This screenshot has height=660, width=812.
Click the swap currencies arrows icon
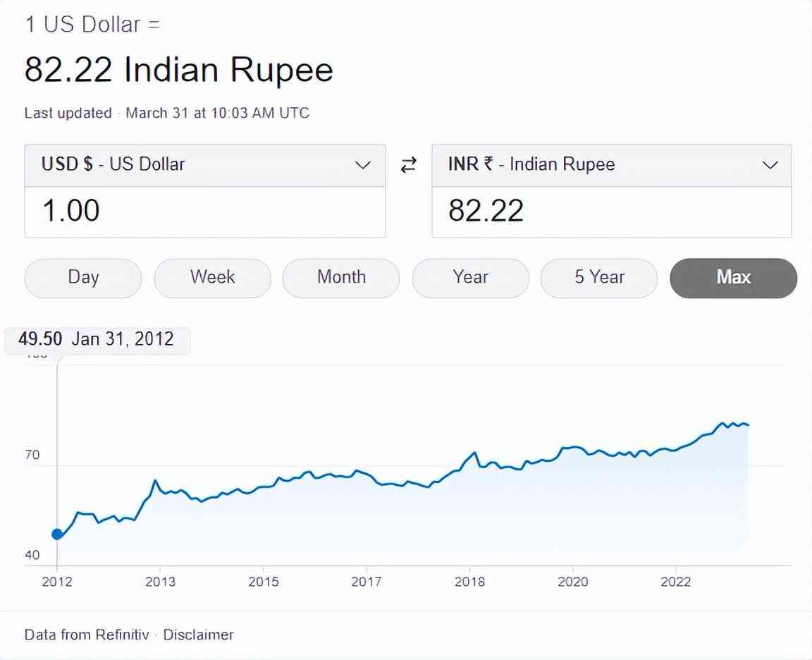[x=408, y=165]
